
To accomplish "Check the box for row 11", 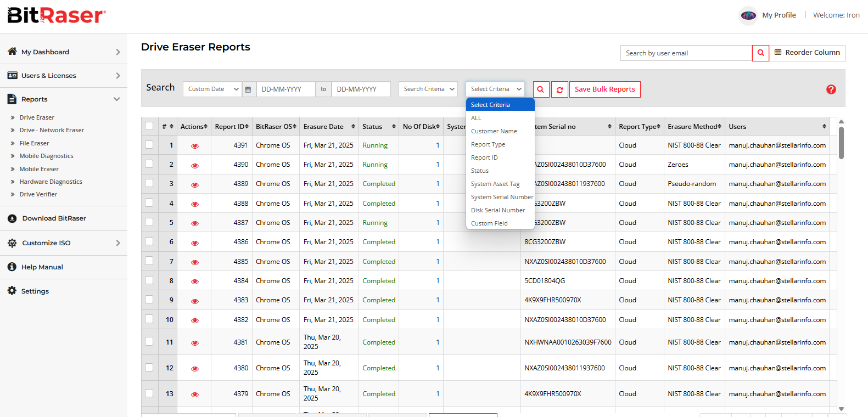I will [x=149, y=341].
